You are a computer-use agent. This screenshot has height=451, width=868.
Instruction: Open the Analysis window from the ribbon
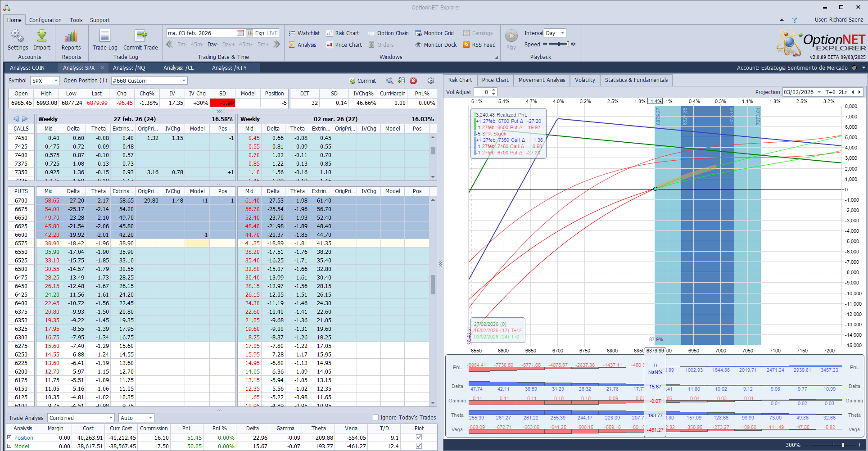(x=303, y=45)
